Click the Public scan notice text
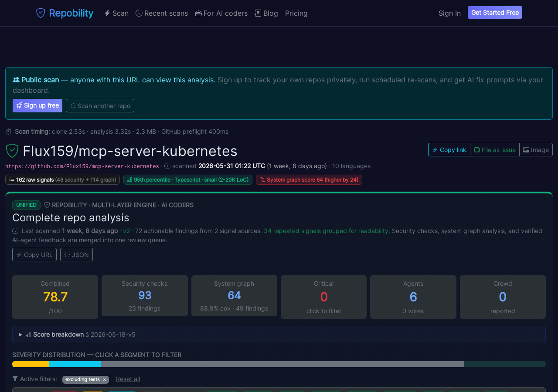 pos(278,85)
